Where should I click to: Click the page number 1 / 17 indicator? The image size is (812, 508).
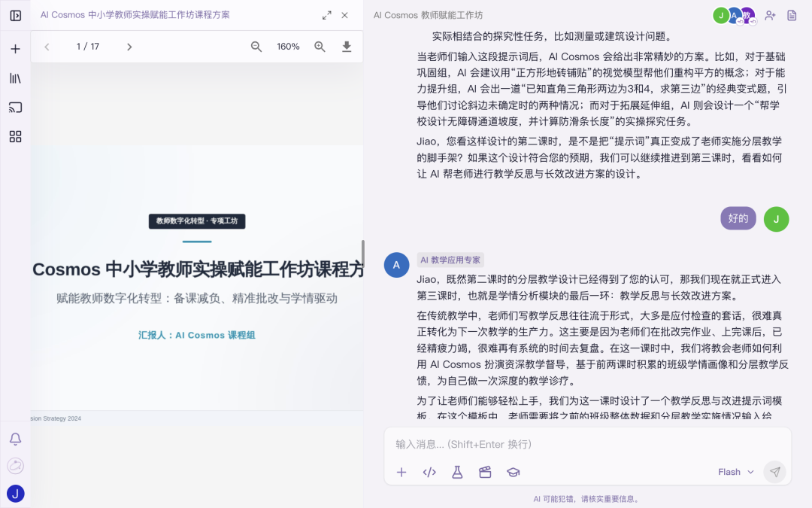point(88,47)
